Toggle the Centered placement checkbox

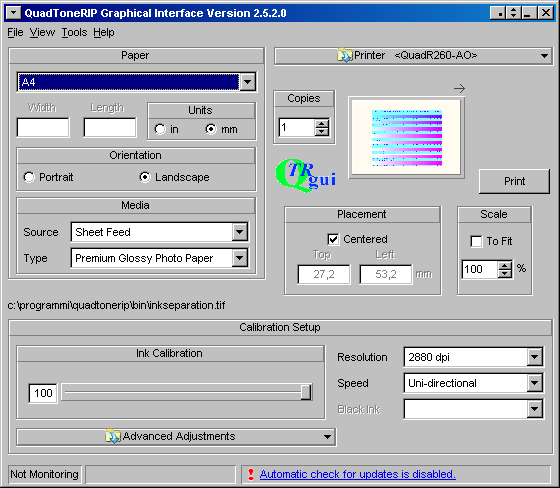(x=333, y=239)
